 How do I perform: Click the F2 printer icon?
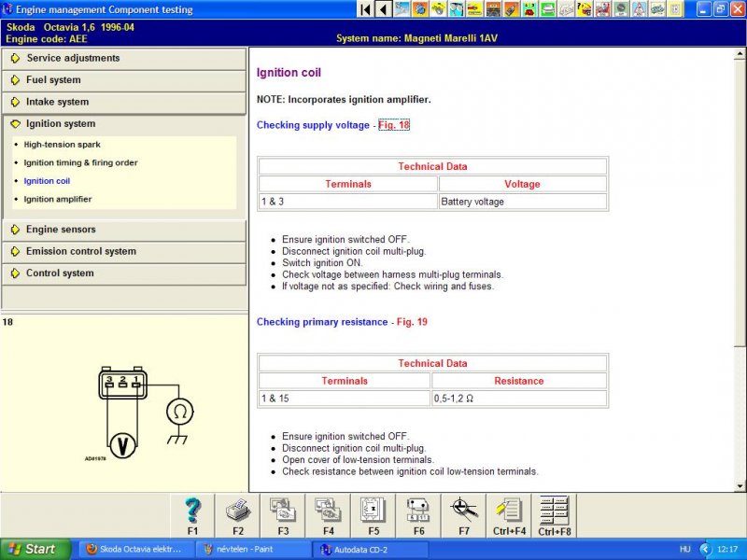(x=238, y=515)
